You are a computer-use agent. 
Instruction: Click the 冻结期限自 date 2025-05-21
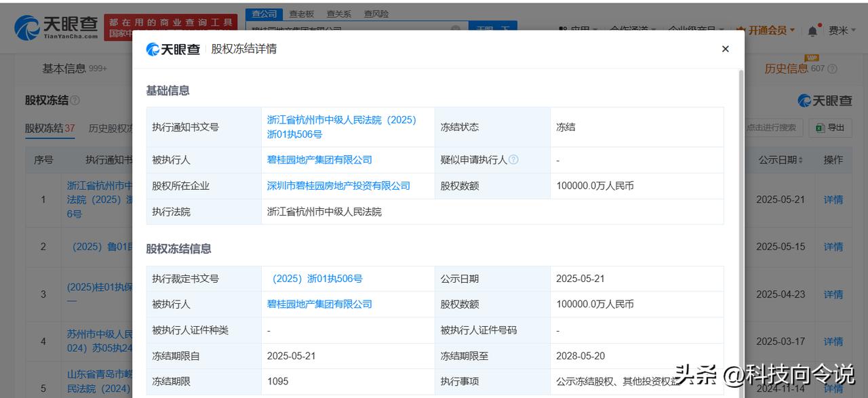point(291,356)
